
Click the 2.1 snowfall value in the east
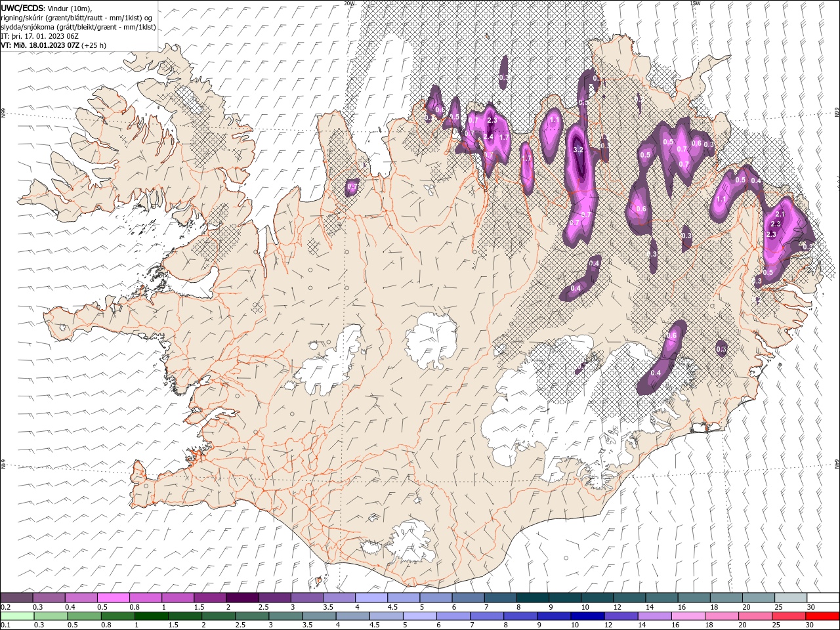[x=780, y=215]
